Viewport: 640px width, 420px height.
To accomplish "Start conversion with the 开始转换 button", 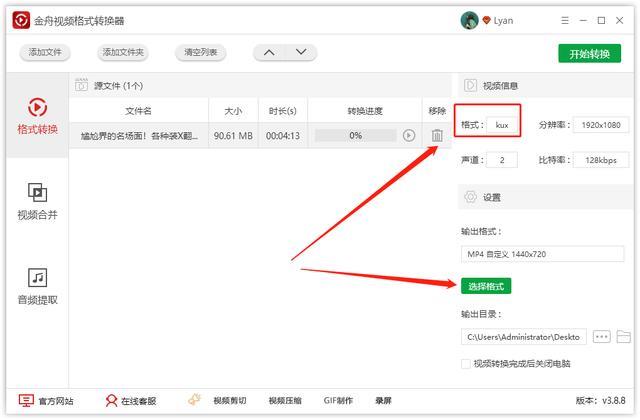I will (x=589, y=53).
